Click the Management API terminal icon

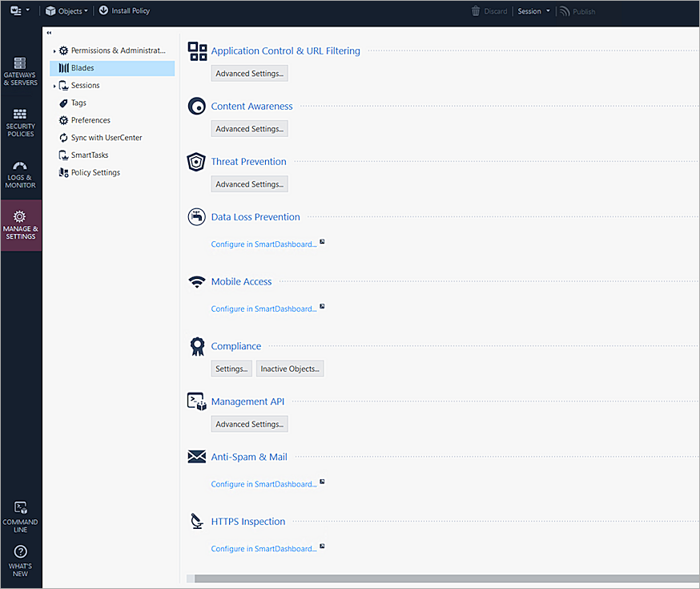click(x=196, y=401)
